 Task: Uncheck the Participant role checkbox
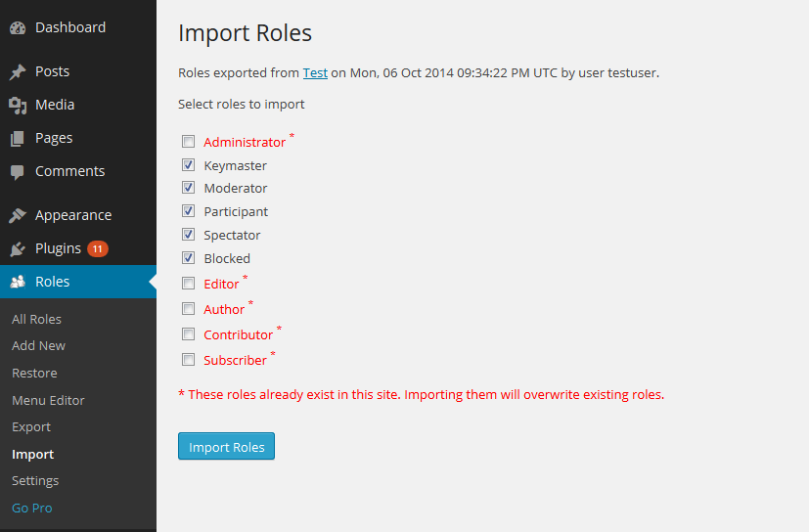[x=189, y=211]
